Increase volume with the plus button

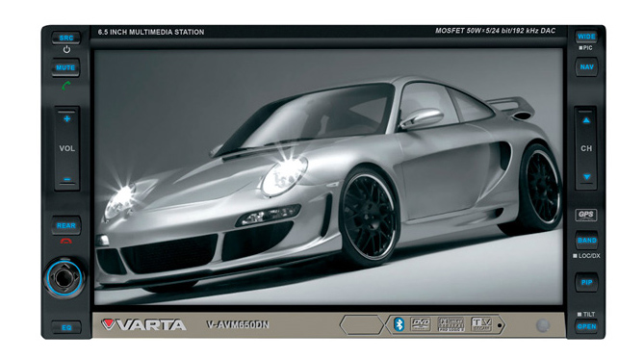click(67, 119)
